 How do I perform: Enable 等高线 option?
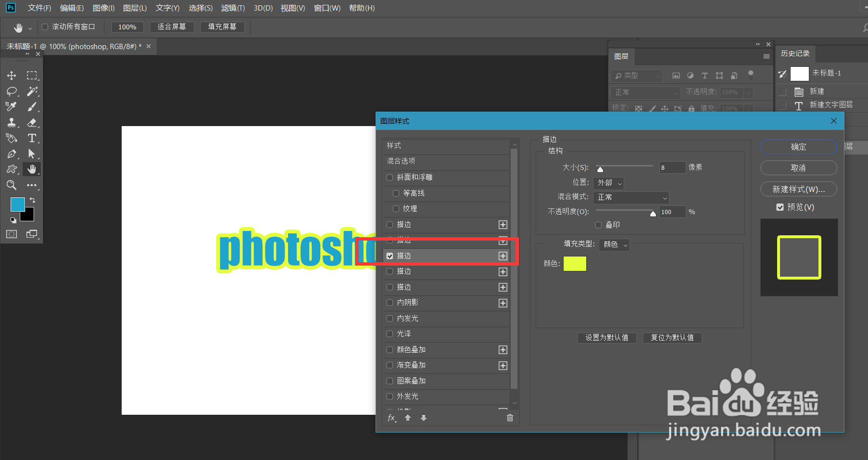coord(396,193)
